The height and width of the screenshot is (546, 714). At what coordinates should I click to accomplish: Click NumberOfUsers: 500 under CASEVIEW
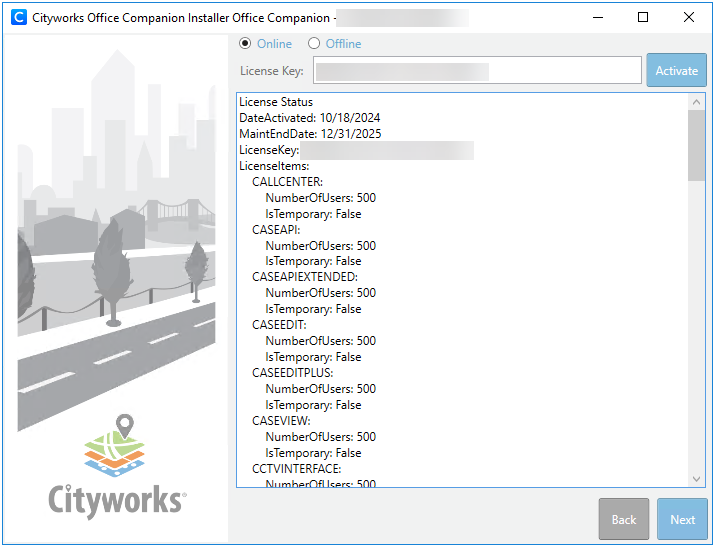pos(321,437)
